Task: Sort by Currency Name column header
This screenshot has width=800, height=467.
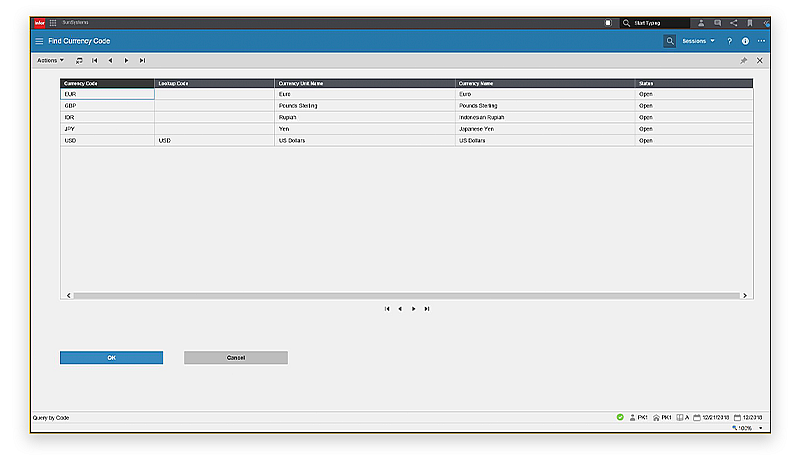Action: tap(545, 83)
